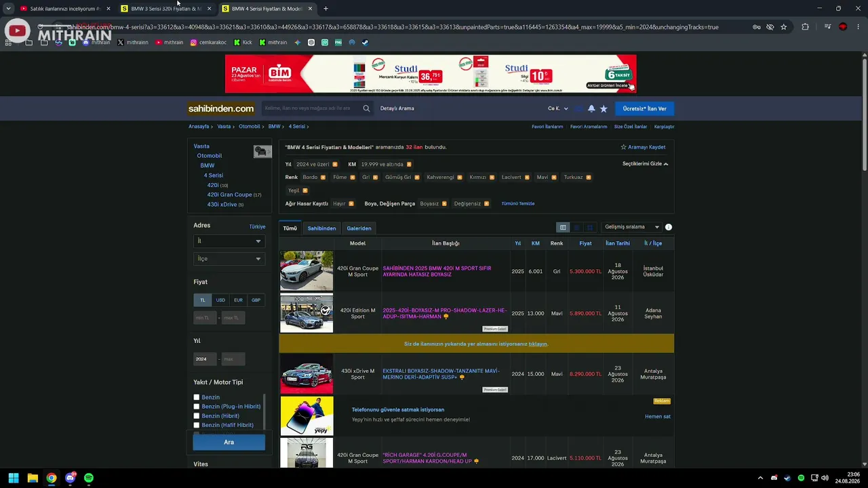This screenshot has height=488, width=868.
Task: Switch to the YouTube Satılık ilanlarınızı tab
Action: [x=64, y=9]
